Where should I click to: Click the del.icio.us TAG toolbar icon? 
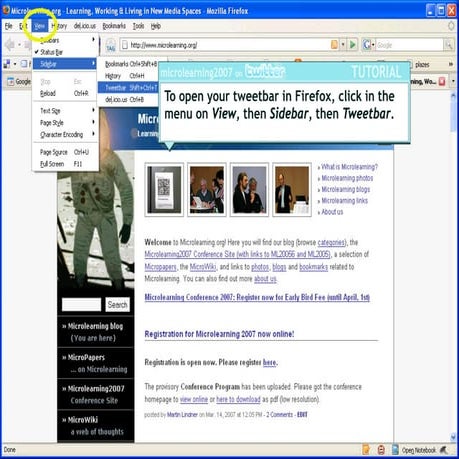[111, 45]
